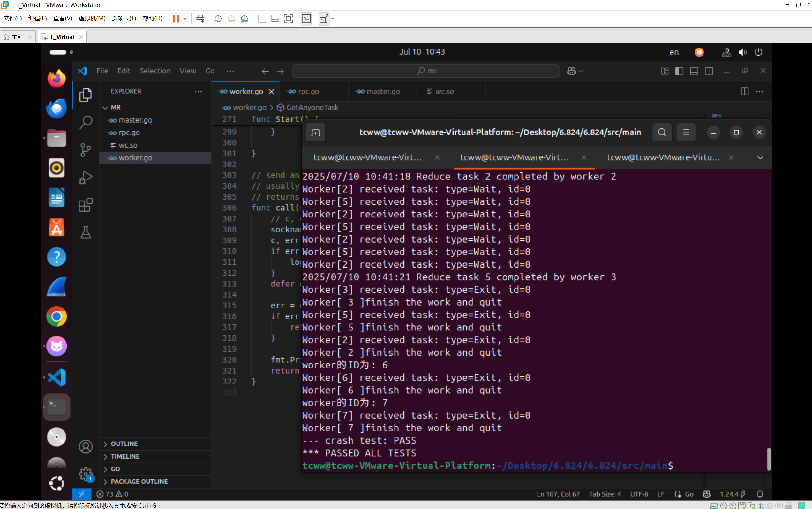The width and height of the screenshot is (812, 509).
Task: Open the VMware 虚拟机(M) menu
Action: (x=92, y=19)
